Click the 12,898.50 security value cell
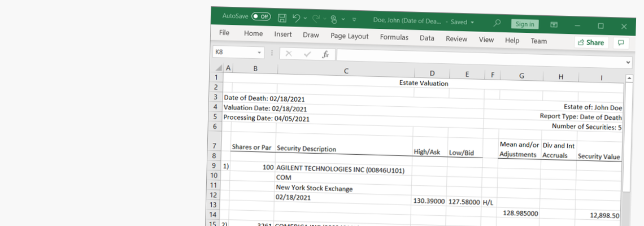This screenshot has width=644, height=226. (x=603, y=215)
